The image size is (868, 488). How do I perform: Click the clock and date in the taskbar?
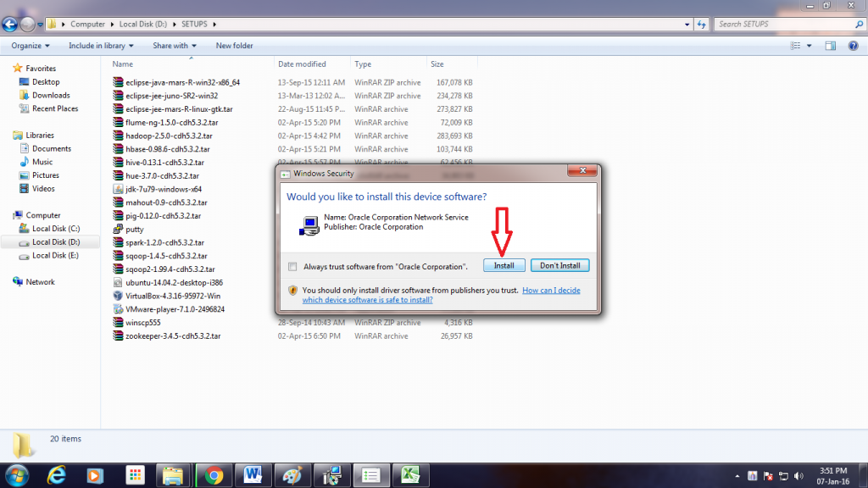tap(833, 476)
